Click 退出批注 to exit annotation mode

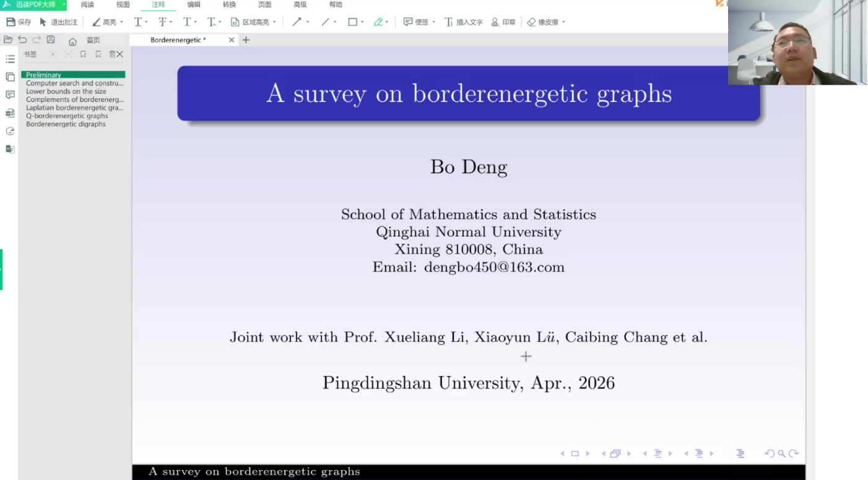click(59, 22)
